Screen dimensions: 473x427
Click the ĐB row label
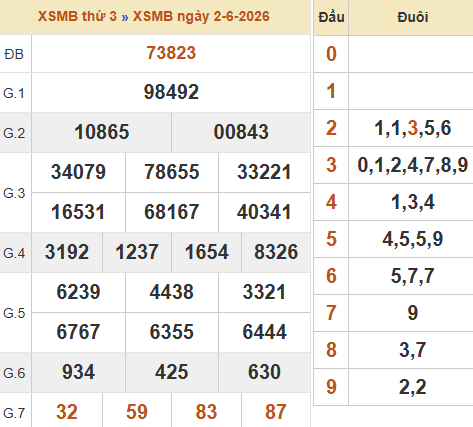click(14, 54)
